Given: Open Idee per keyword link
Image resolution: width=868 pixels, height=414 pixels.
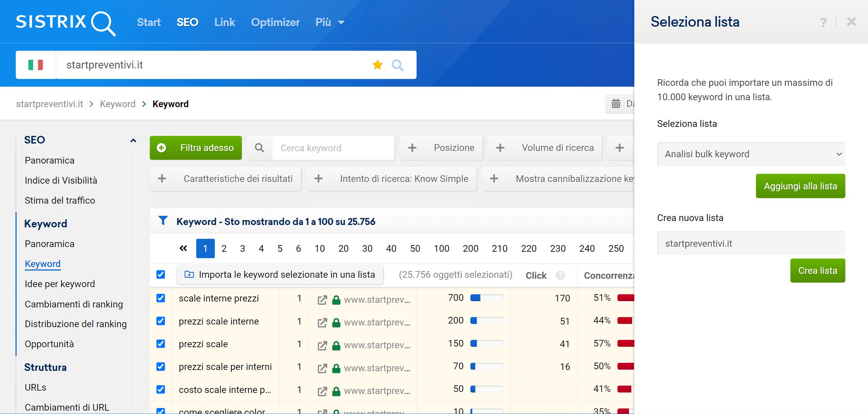Looking at the screenshot, I should coord(60,284).
